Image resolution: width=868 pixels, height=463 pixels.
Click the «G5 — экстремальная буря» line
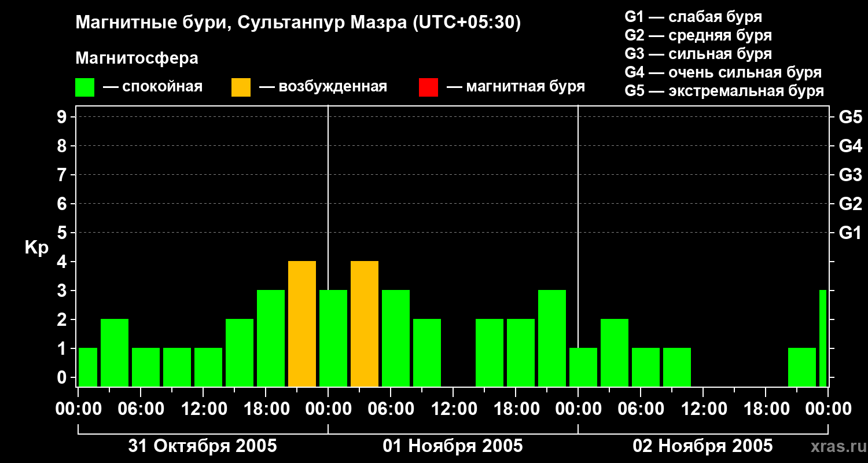724,91
